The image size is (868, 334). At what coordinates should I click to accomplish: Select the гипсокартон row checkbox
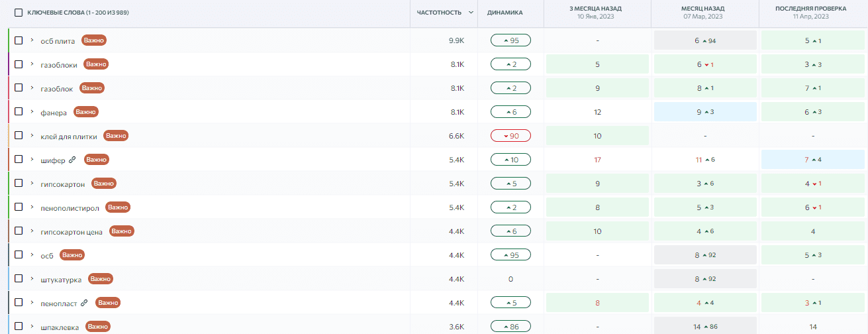pyautogui.click(x=19, y=184)
